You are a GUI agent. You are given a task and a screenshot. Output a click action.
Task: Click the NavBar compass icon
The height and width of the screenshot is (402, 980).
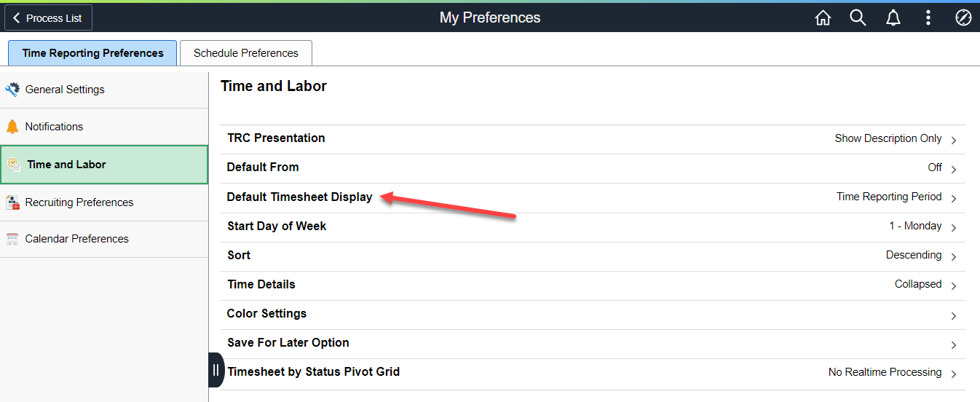tap(963, 18)
